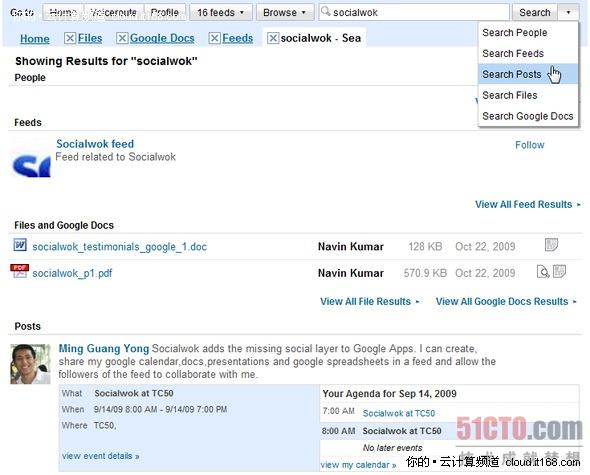
Task: Open 7:00 AM Socialwok at TC50 agenda link
Action: [x=398, y=413]
